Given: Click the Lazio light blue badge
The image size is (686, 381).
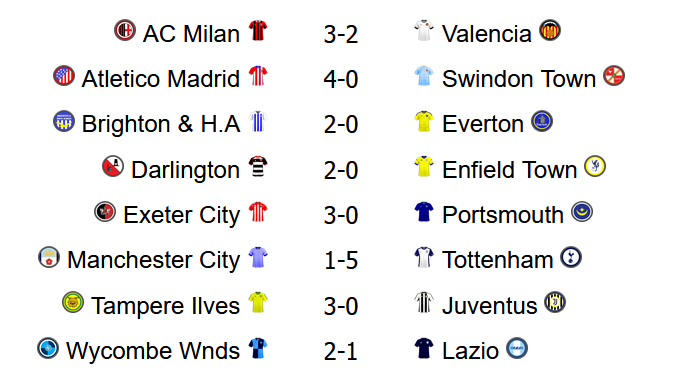Looking at the screenshot, I should click(x=517, y=348).
